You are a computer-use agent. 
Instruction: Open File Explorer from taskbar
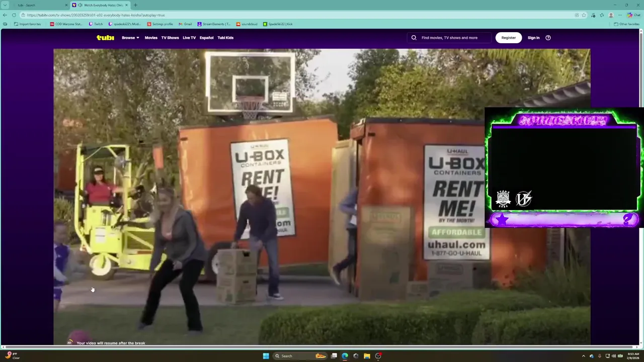367,356
